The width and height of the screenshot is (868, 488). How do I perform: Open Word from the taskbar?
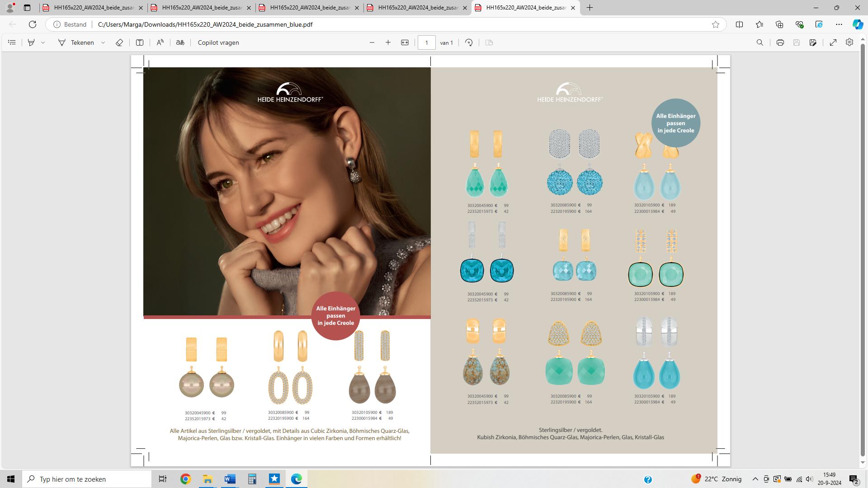(230, 479)
